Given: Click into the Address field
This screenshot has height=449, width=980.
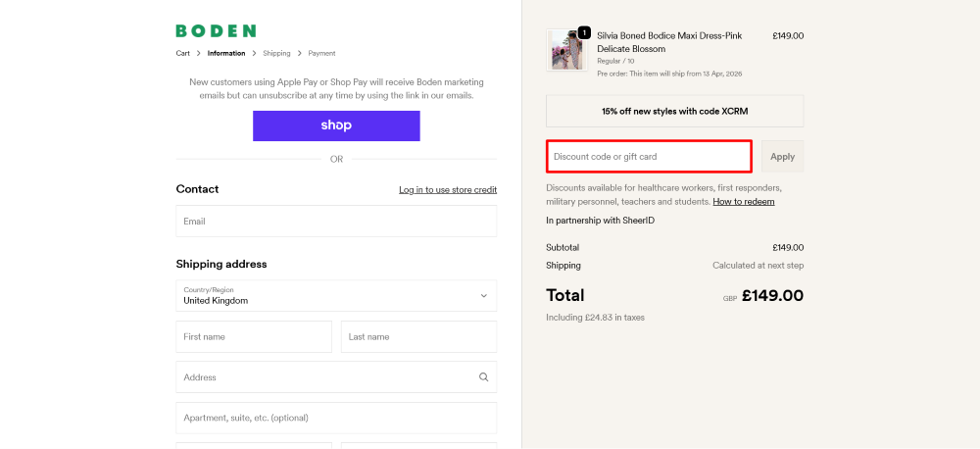Looking at the screenshot, I should pyautogui.click(x=336, y=377).
